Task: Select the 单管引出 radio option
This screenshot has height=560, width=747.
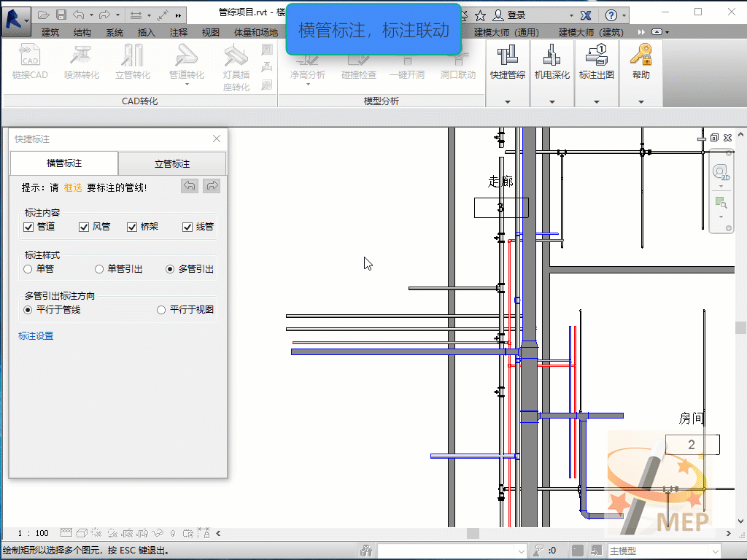Action: tap(99, 269)
